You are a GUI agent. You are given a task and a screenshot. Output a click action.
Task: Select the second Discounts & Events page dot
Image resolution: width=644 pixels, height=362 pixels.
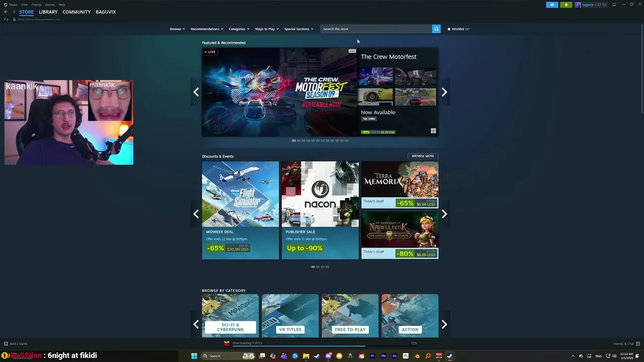click(x=317, y=267)
